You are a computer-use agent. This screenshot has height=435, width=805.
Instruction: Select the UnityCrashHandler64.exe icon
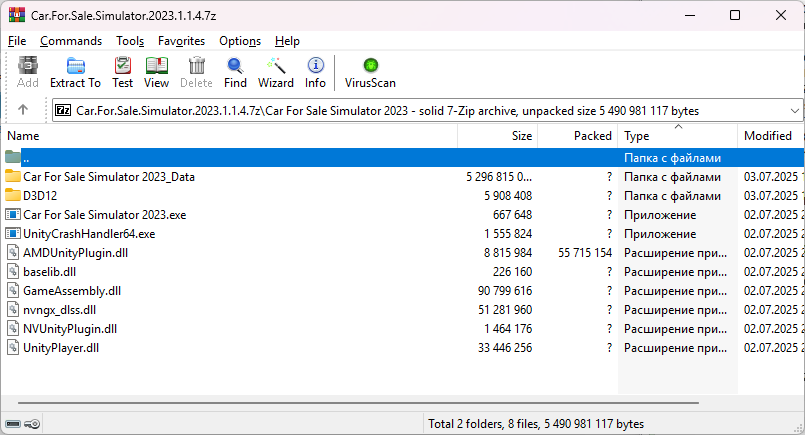click(13, 233)
